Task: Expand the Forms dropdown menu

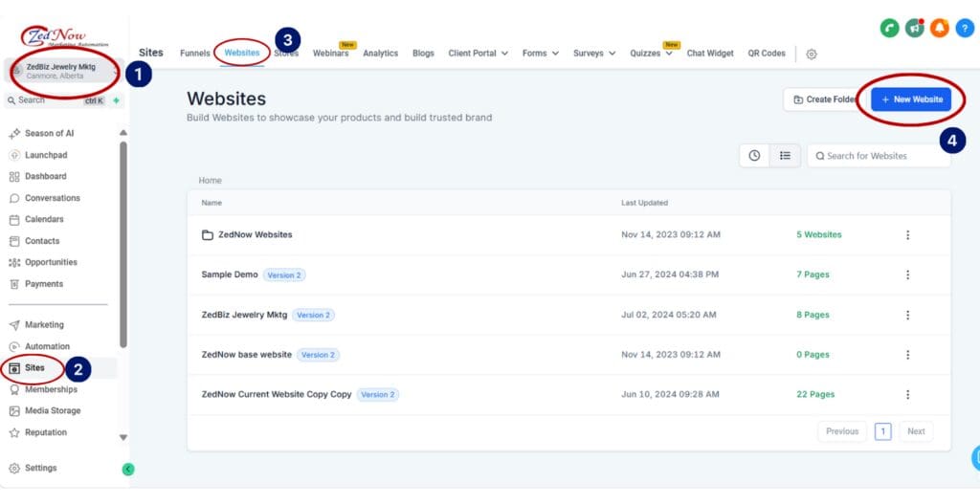Action: click(x=540, y=54)
